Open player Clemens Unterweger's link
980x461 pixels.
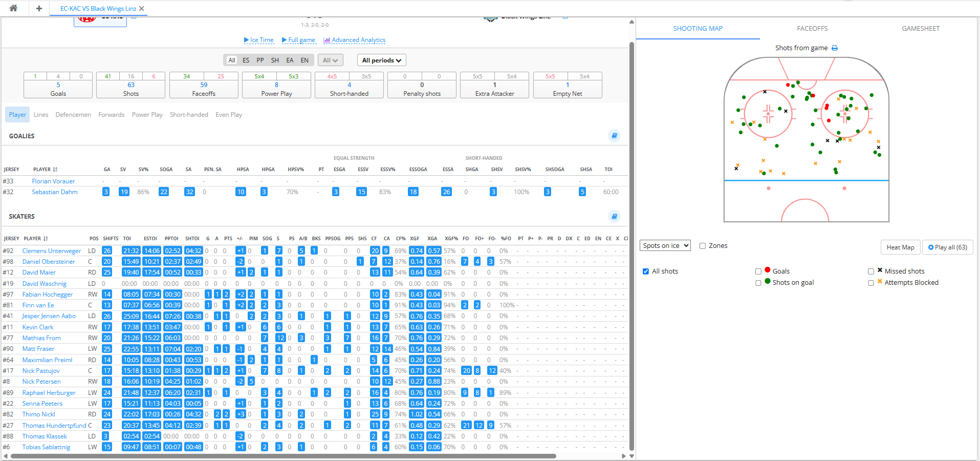click(x=52, y=251)
